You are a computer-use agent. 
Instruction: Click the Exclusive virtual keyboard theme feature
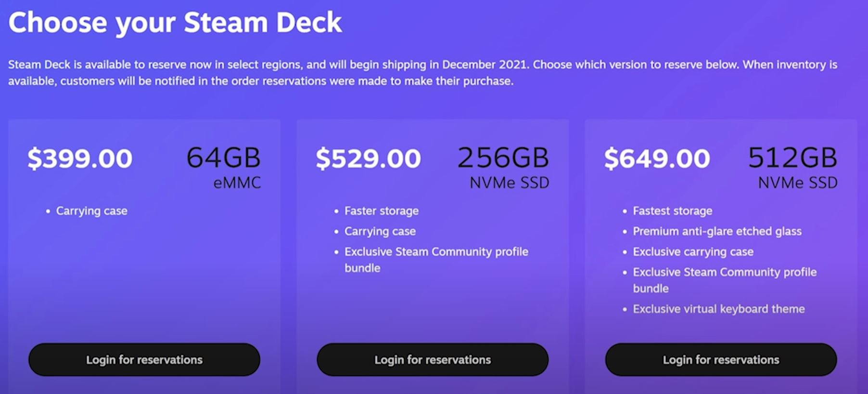(718, 309)
